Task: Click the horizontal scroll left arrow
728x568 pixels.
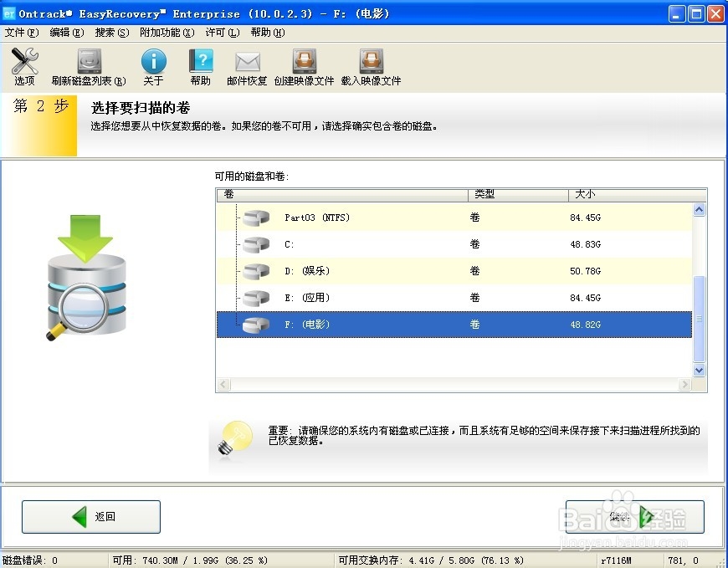Action: pos(223,384)
